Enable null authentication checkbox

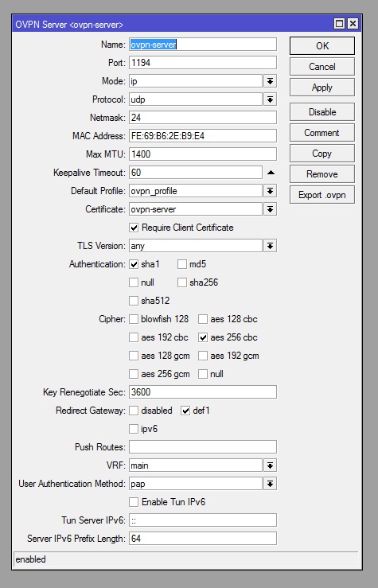click(134, 282)
